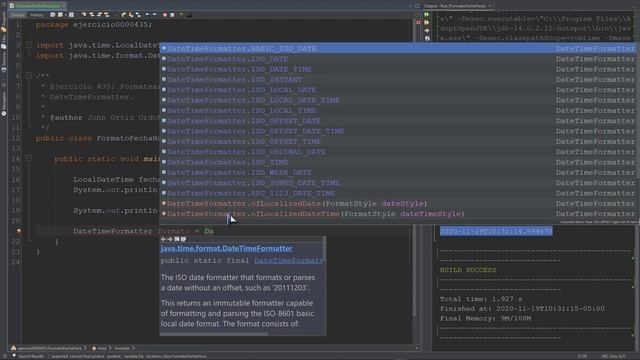The height and width of the screenshot is (360, 640).
Task: Toggle Bookmark on current line
Action: tap(138, 15)
